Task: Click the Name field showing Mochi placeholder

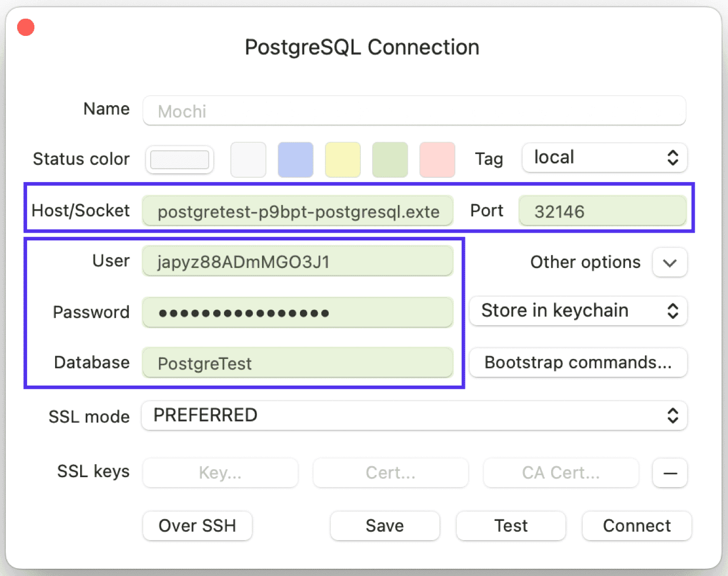Action: pos(413,111)
